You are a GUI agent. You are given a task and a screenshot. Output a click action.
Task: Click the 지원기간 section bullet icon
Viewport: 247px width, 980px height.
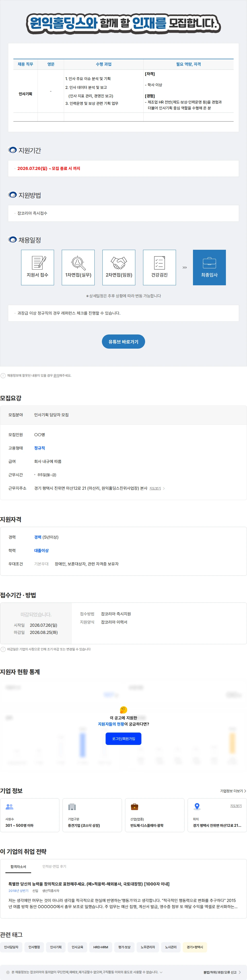pyautogui.click(x=13, y=150)
